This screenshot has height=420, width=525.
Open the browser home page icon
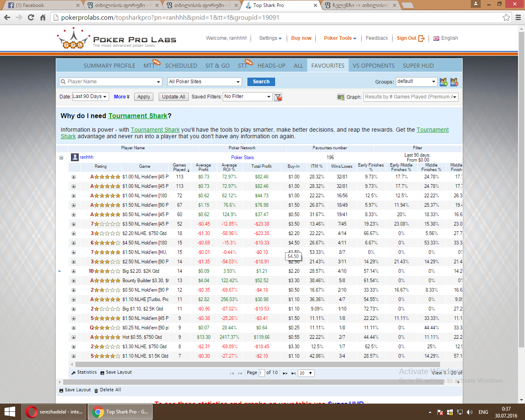pyautogui.click(x=43, y=17)
